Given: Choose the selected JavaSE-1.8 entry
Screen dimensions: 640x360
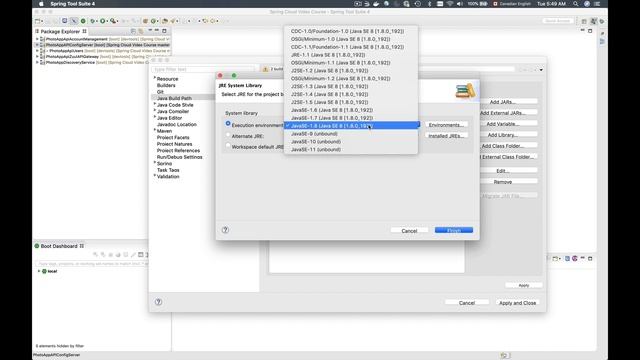Looking at the screenshot, I should [x=351, y=126].
